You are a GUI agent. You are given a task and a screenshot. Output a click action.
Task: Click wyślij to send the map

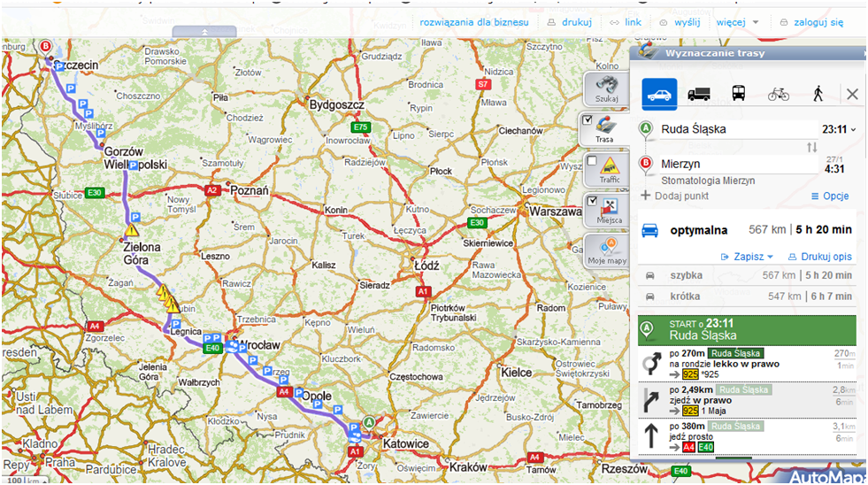(x=680, y=22)
